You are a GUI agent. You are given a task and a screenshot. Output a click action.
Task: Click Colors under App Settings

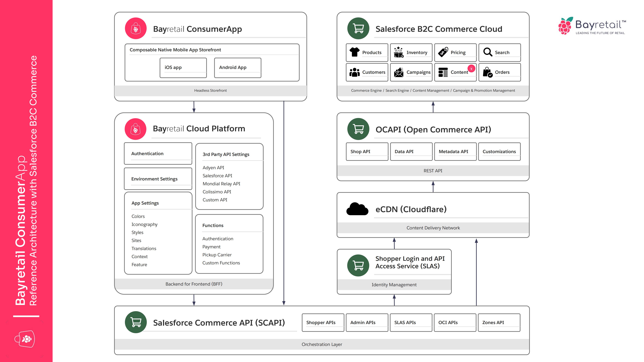[x=138, y=216]
